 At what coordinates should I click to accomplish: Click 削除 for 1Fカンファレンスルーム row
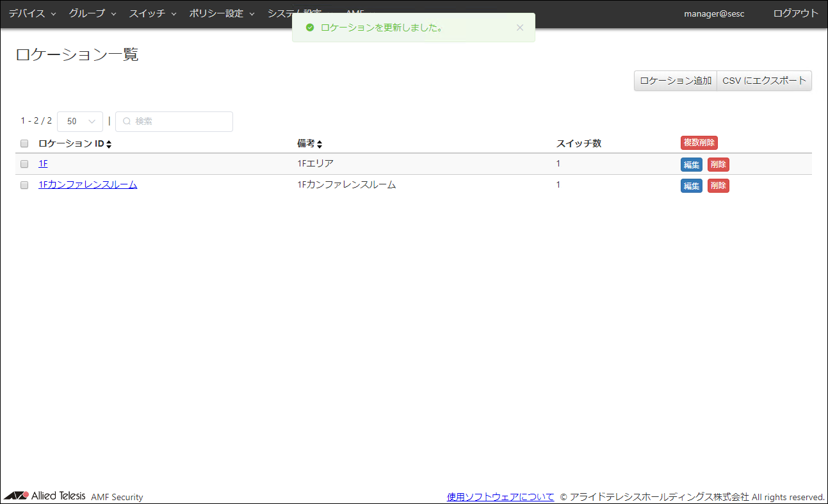click(x=718, y=186)
